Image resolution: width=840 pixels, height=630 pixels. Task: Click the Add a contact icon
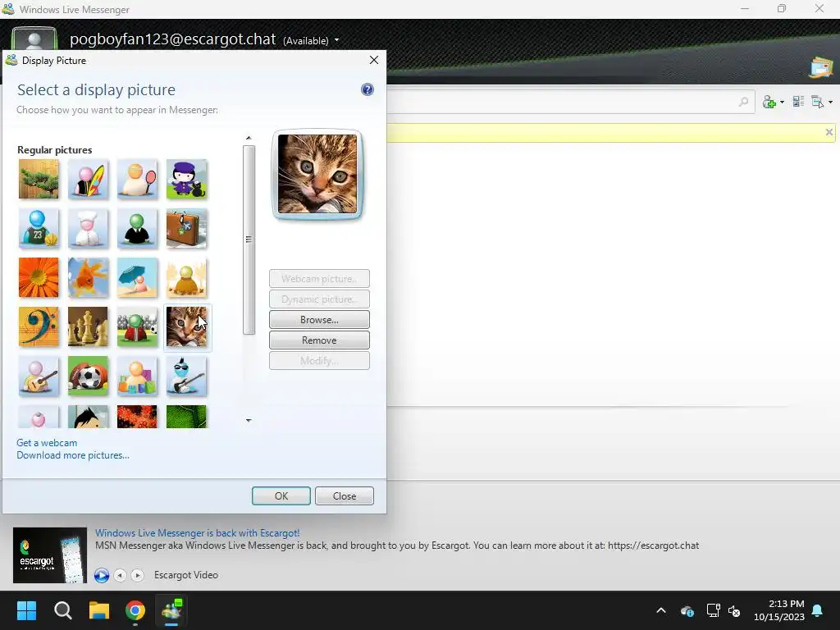769,102
